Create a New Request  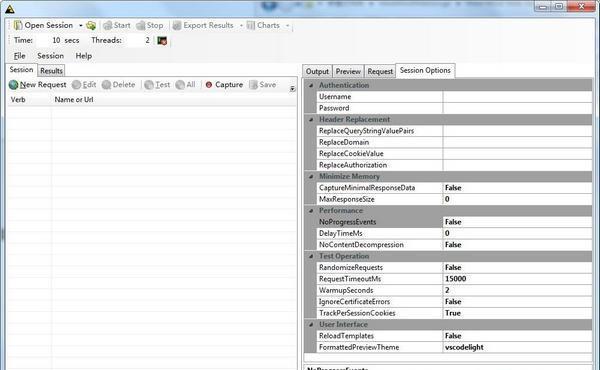pyautogui.click(x=38, y=85)
